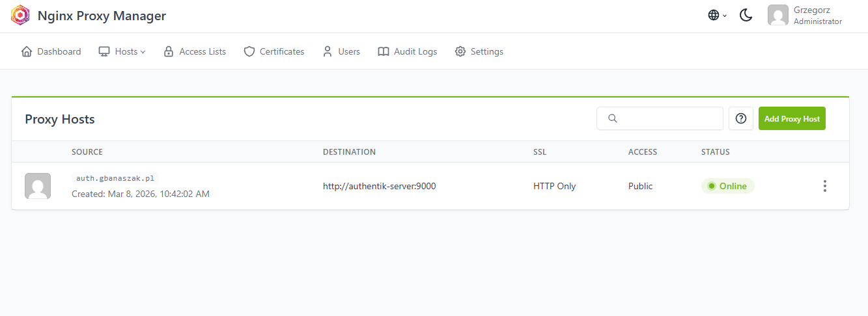The width and height of the screenshot is (868, 316).
Task: Click the SOURCE column header
Action: pyautogui.click(x=87, y=152)
